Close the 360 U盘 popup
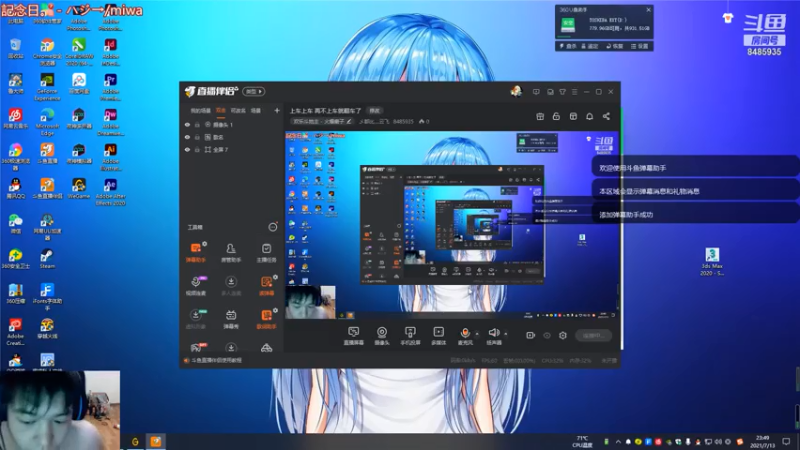This screenshot has height=450, width=800. pyautogui.click(x=648, y=10)
